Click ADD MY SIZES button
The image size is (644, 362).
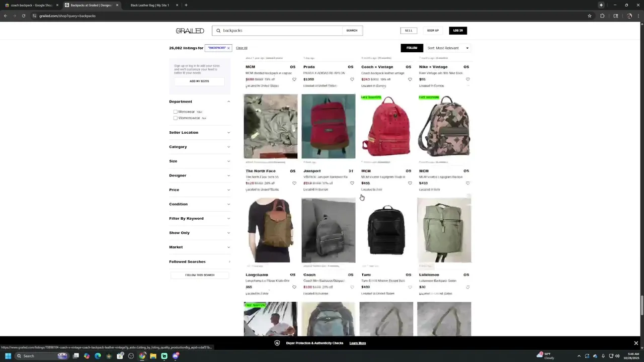(x=199, y=81)
